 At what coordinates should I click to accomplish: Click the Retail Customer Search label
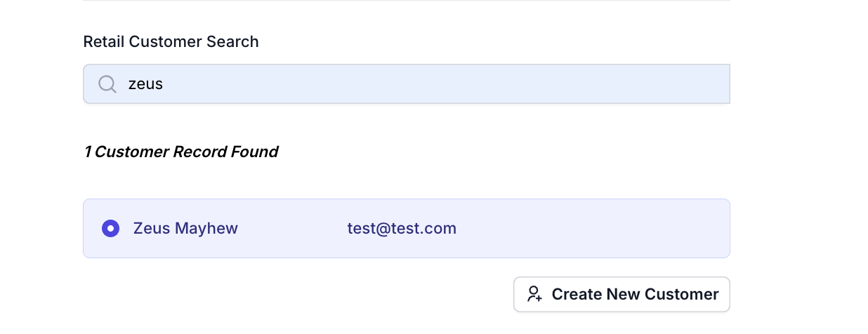pos(171,42)
